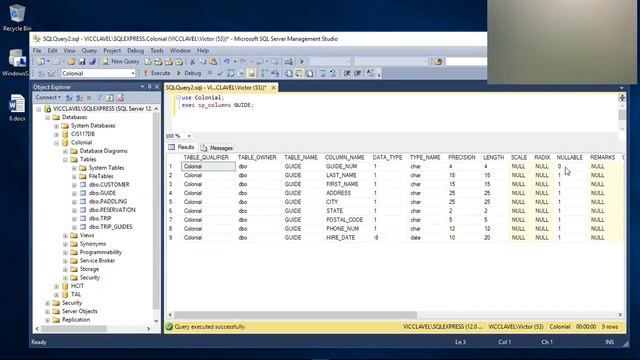The image size is (640, 360).
Task: Collapse the Colonial database node
Action: pos(56,143)
